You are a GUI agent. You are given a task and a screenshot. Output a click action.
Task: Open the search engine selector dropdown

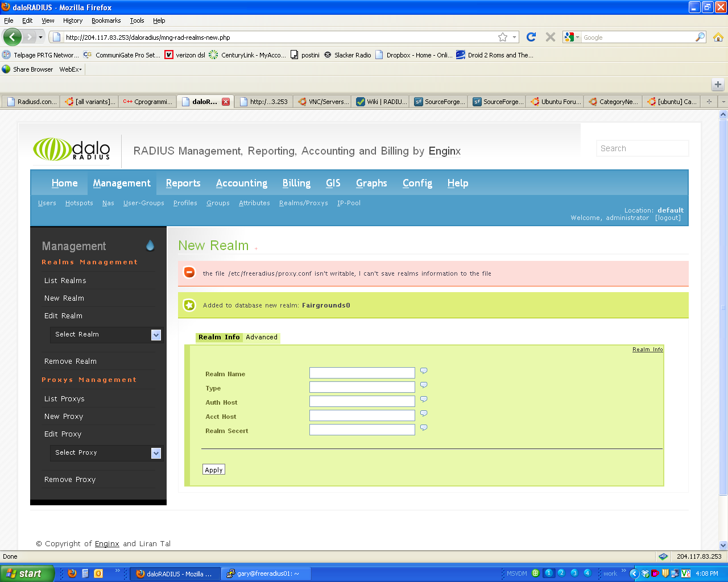click(x=572, y=37)
